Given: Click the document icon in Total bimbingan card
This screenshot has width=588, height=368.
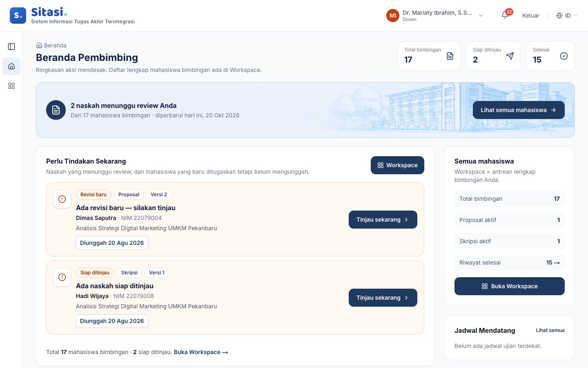Looking at the screenshot, I should [x=450, y=56].
